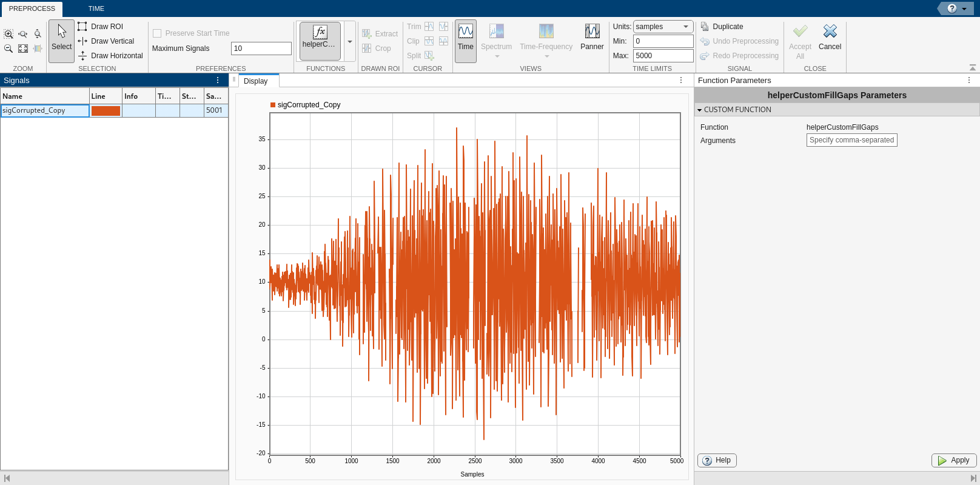Image resolution: width=980 pixels, height=485 pixels.
Task: Select the Draw ROI tool
Action: click(101, 27)
